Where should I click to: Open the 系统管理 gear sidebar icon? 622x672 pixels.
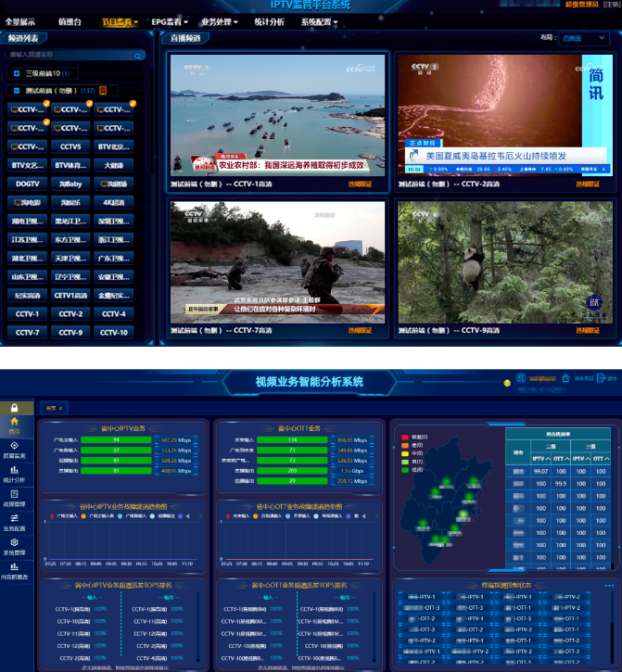tap(14, 542)
